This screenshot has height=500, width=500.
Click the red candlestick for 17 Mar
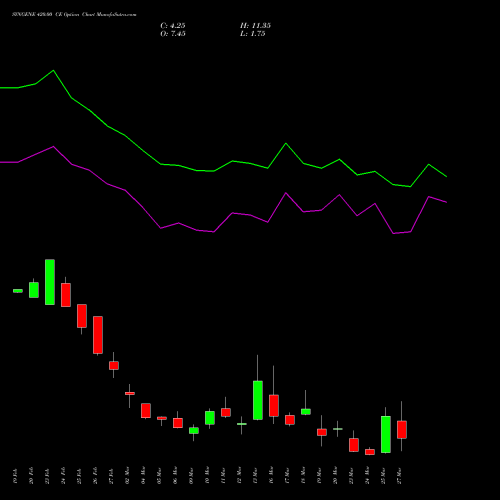click(x=290, y=420)
